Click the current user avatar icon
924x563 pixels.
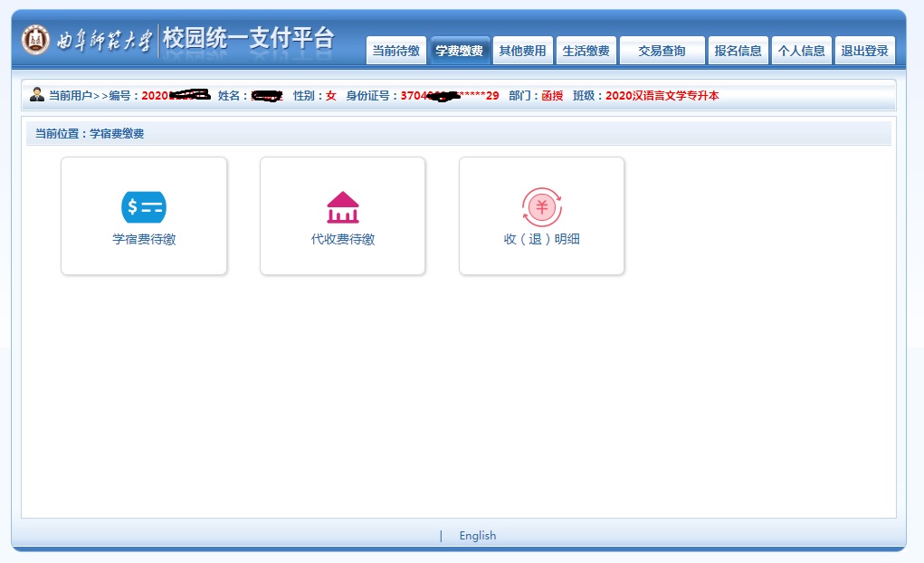point(37,95)
